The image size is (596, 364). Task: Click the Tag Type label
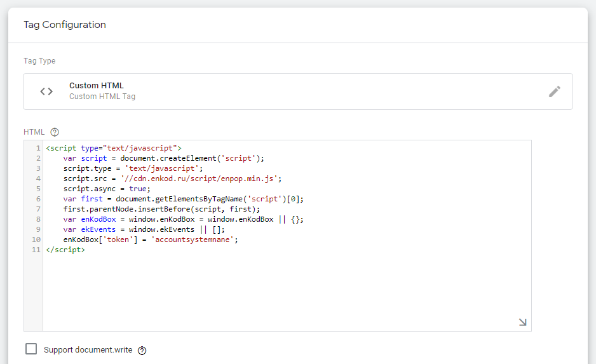click(39, 61)
